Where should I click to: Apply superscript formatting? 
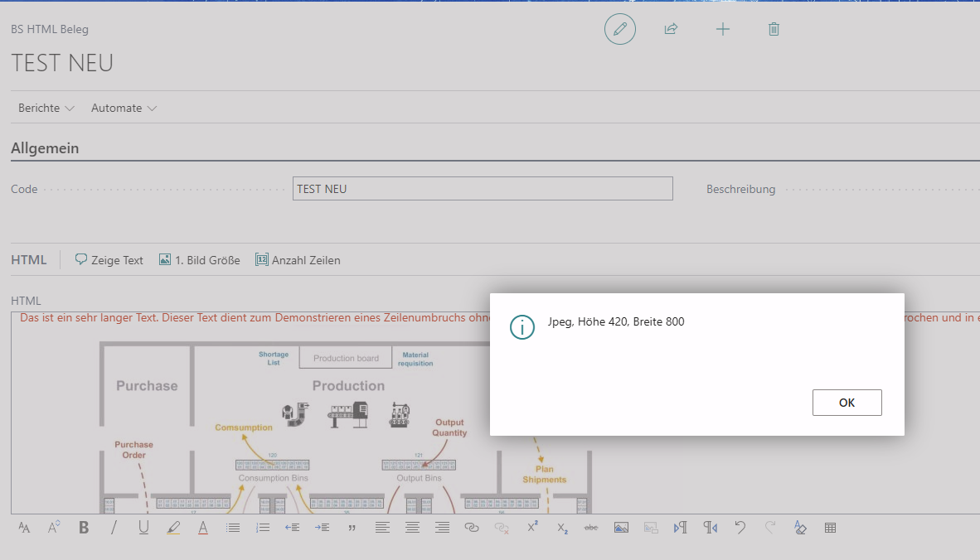coord(531,527)
